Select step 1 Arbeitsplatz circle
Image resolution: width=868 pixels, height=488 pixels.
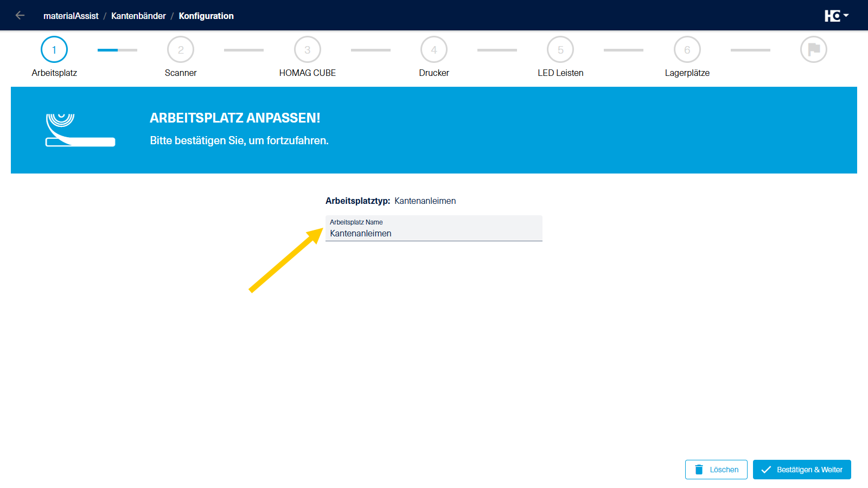coord(54,49)
